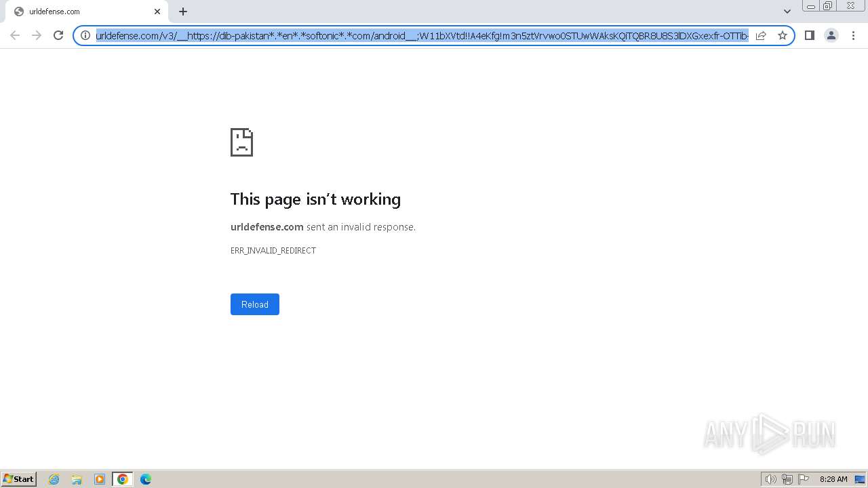The width and height of the screenshot is (868, 488).
Task: Open the Windows Start menu
Action: (x=19, y=479)
